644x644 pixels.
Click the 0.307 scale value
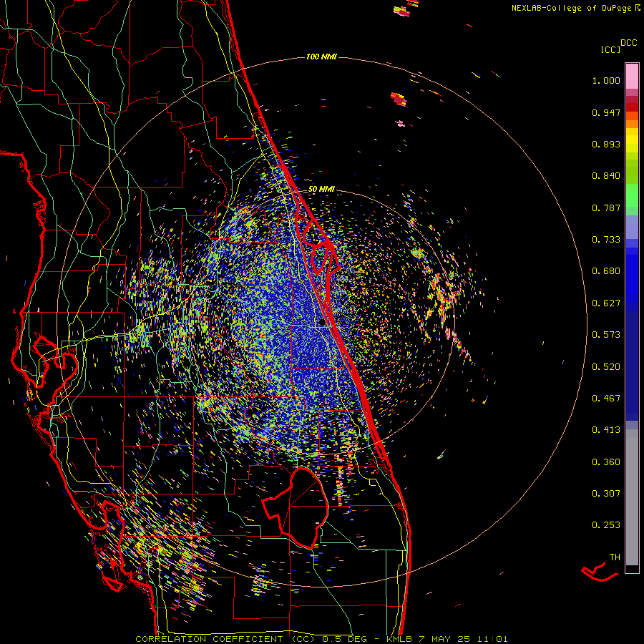(606, 494)
